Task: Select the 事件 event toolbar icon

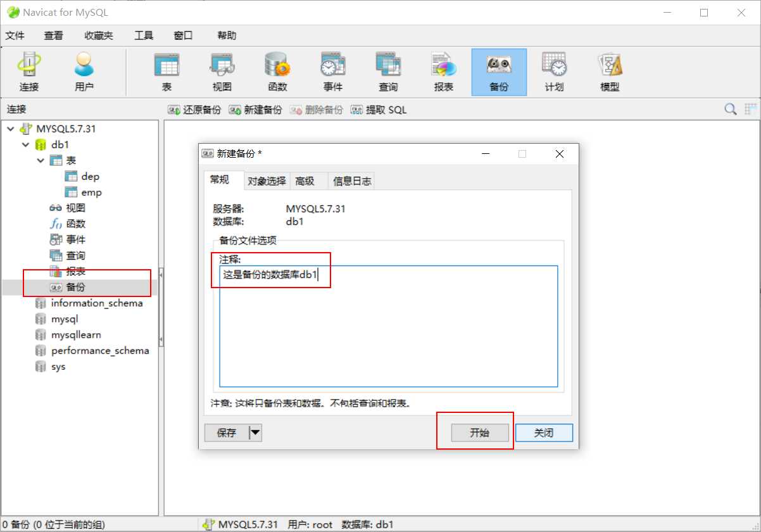Action: [x=333, y=72]
